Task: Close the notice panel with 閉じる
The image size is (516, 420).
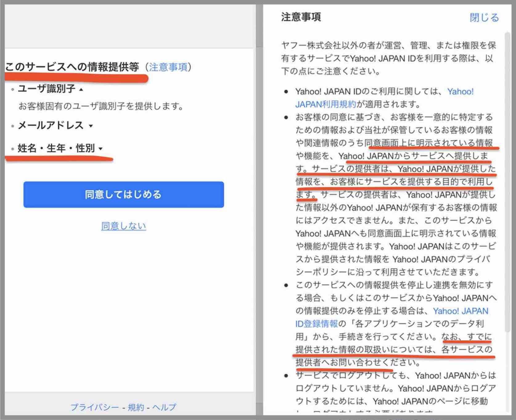Action: (x=484, y=18)
